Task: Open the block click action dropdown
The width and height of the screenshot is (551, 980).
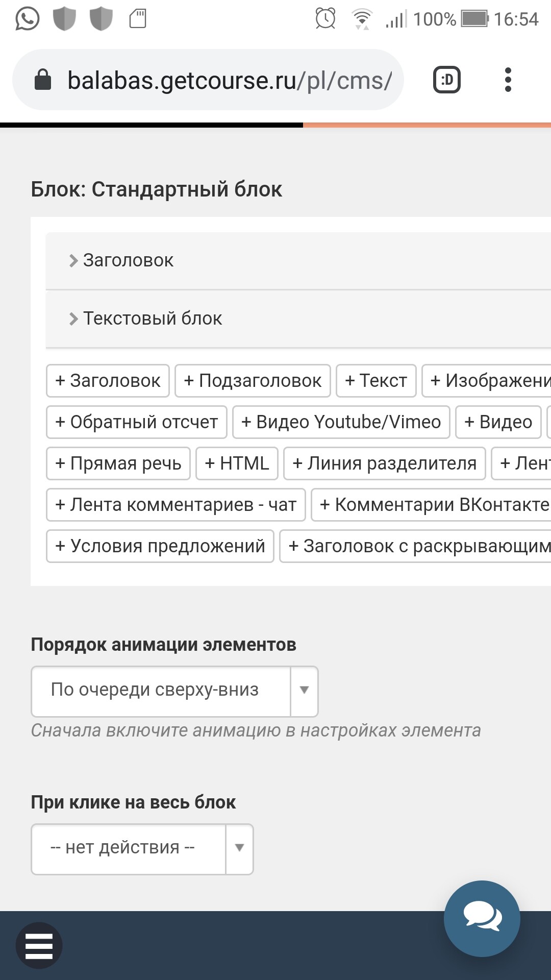Action: point(142,849)
